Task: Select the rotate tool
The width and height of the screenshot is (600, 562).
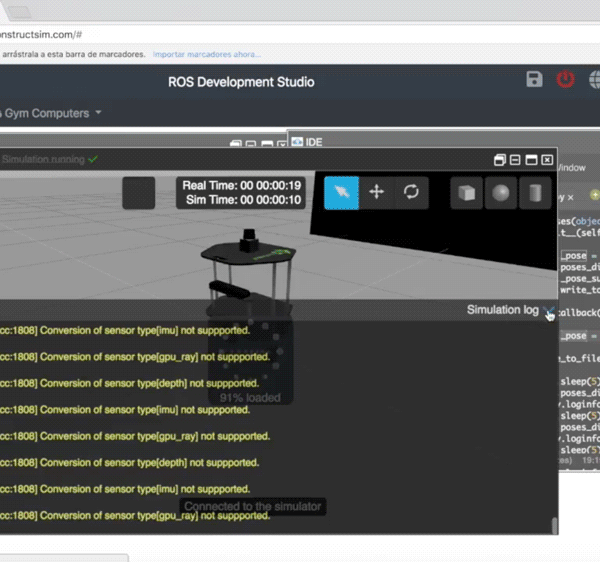Action: click(411, 192)
